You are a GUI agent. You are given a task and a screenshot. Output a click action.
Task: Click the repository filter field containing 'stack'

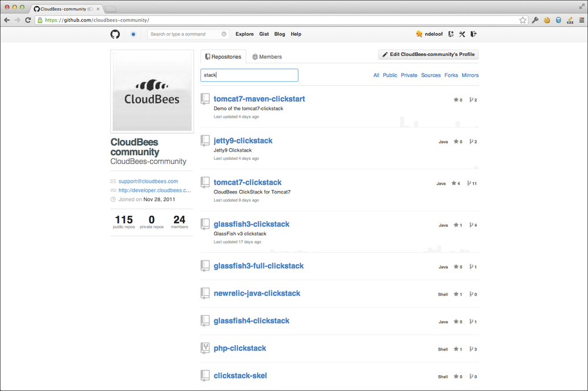(249, 75)
